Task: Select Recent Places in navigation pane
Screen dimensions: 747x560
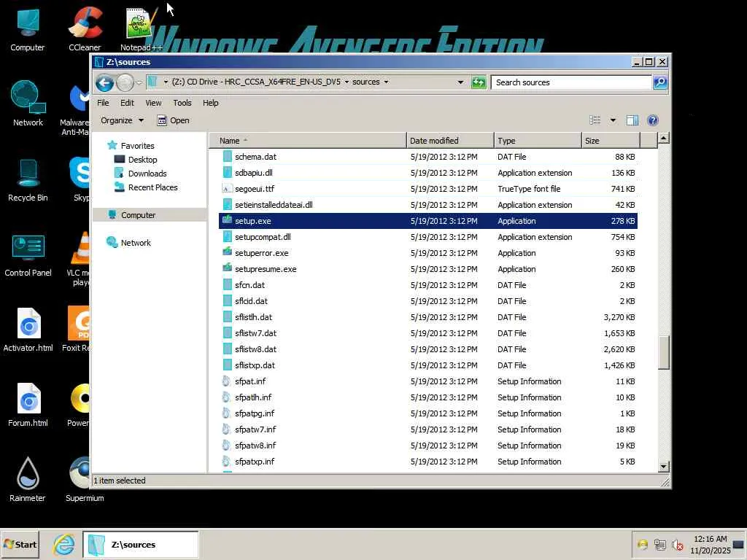Action: 152,187
